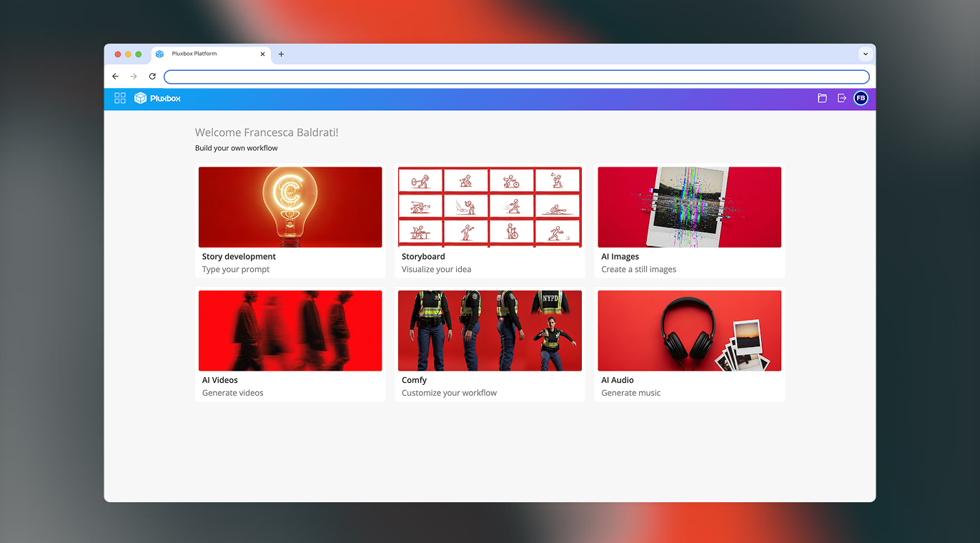Open the folder icon in header

(822, 98)
